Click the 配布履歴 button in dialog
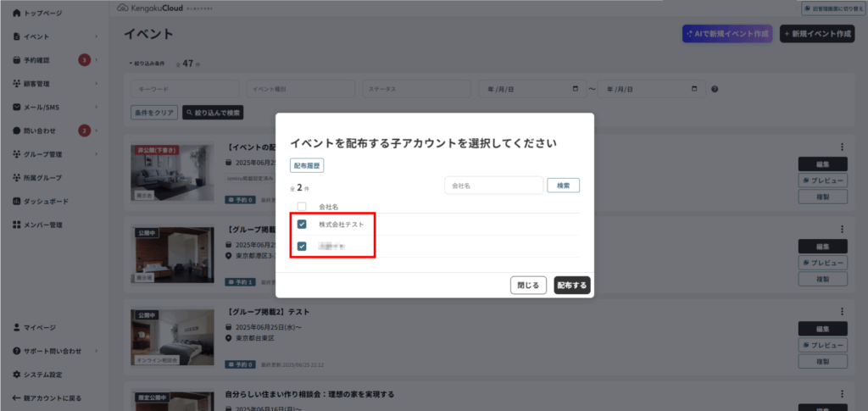This screenshot has height=411, width=868. point(307,166)
